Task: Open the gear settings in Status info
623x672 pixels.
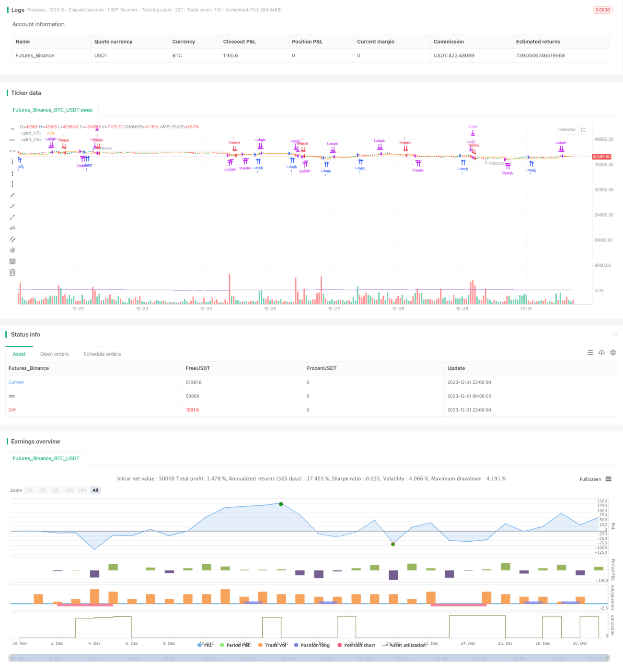Action: 613,353
